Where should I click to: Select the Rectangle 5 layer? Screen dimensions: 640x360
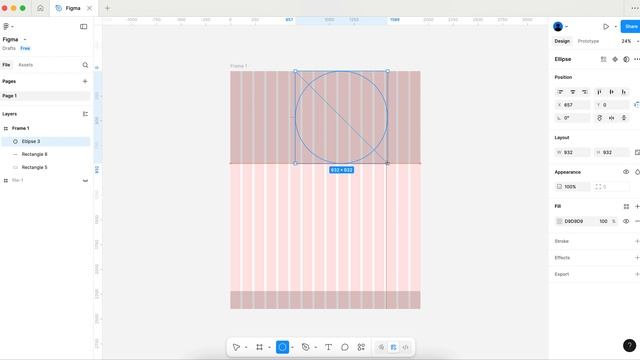click(x=45, y=167)
